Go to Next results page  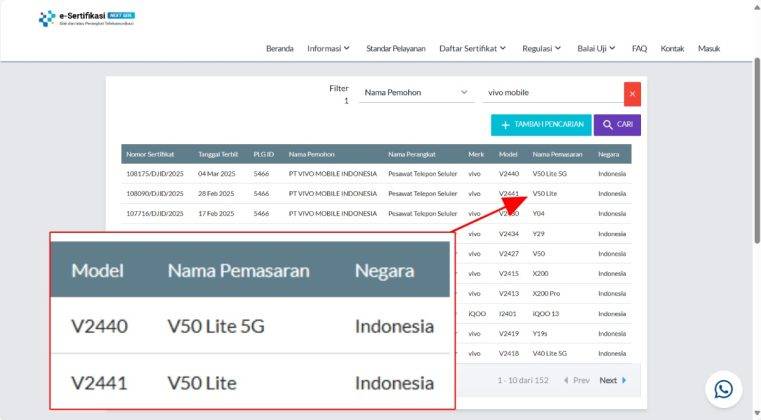[x=612, y=380]
